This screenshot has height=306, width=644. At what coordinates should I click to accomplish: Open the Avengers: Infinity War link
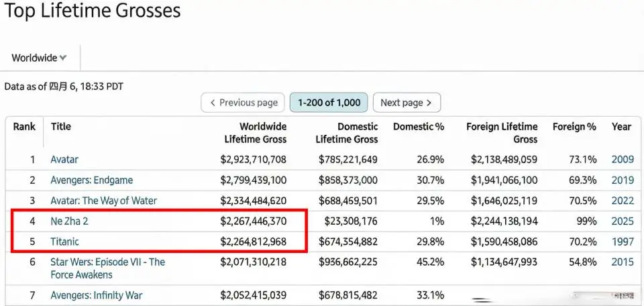(96, 295)
